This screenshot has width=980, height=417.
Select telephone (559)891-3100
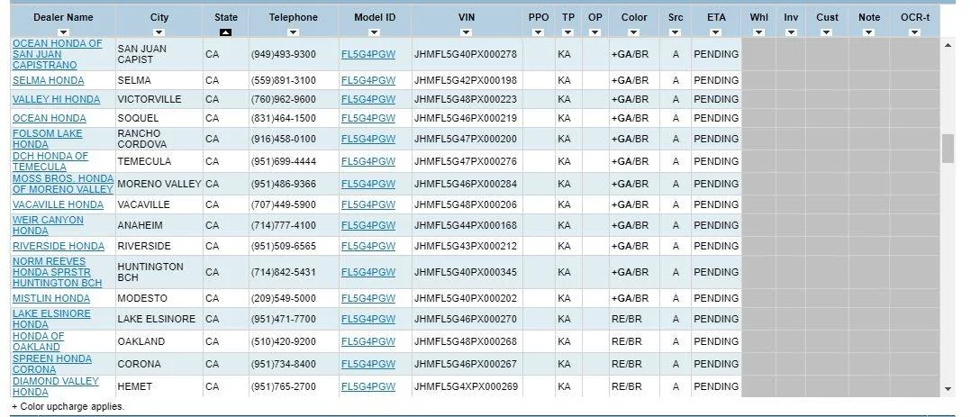tap(283, 81)
